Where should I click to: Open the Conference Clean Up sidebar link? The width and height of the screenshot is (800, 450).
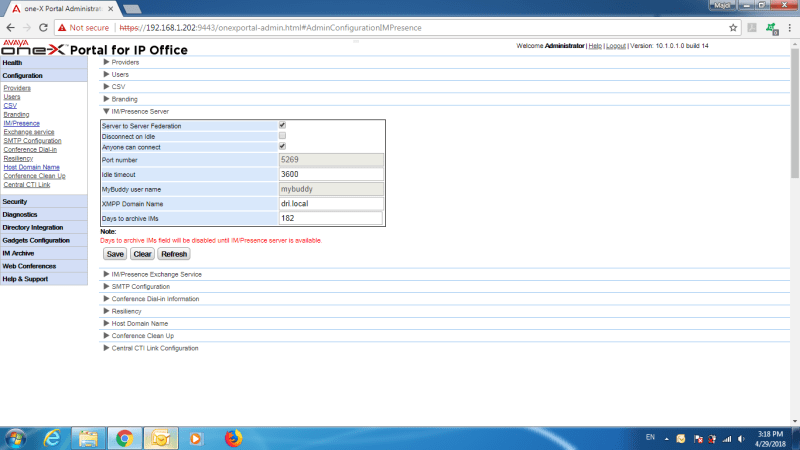(34, 176)
